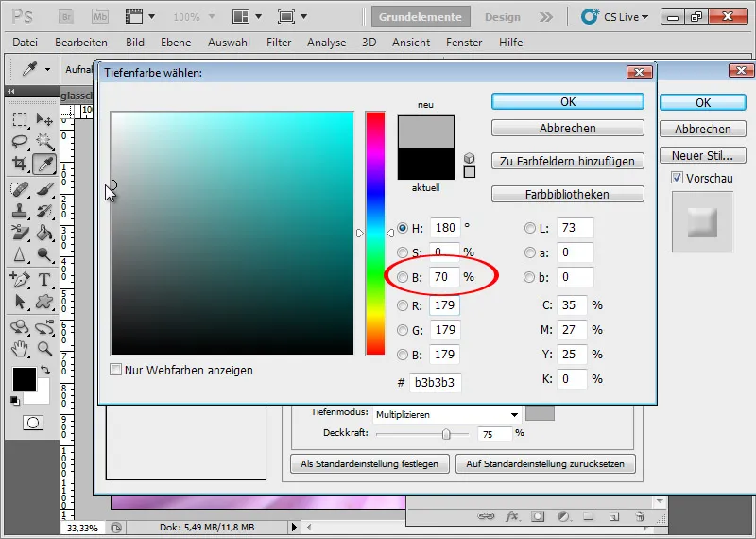Select the Eraser tool

[x=20, y=233]
